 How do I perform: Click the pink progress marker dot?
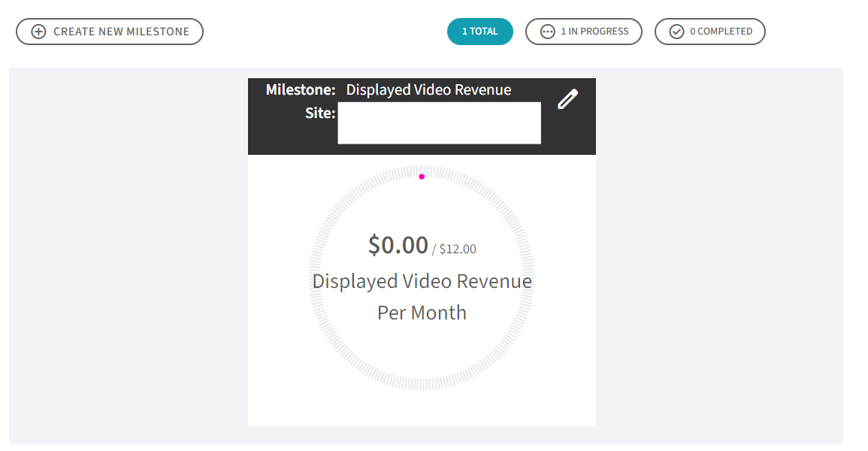tap(422, 177)
